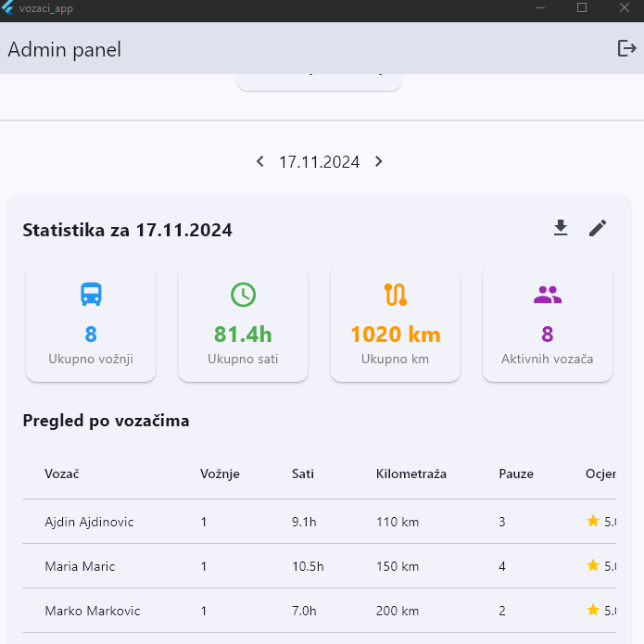Click the date 17.11.2024 between the arrows
This screenshot has width=644, height=644.
pos(319,162)
